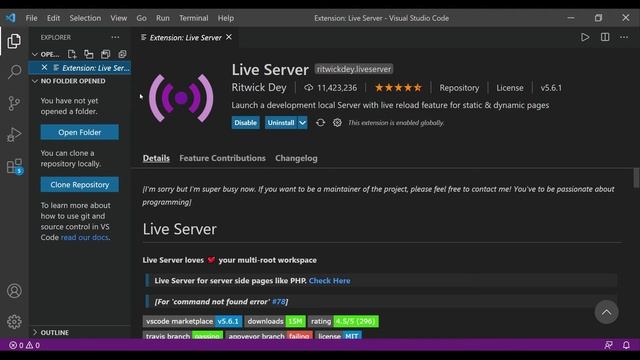Image resolution: width=640 pixels, height=360 pixels.
Task: Open the Edit menu
Action: click(x=53, y=18)
